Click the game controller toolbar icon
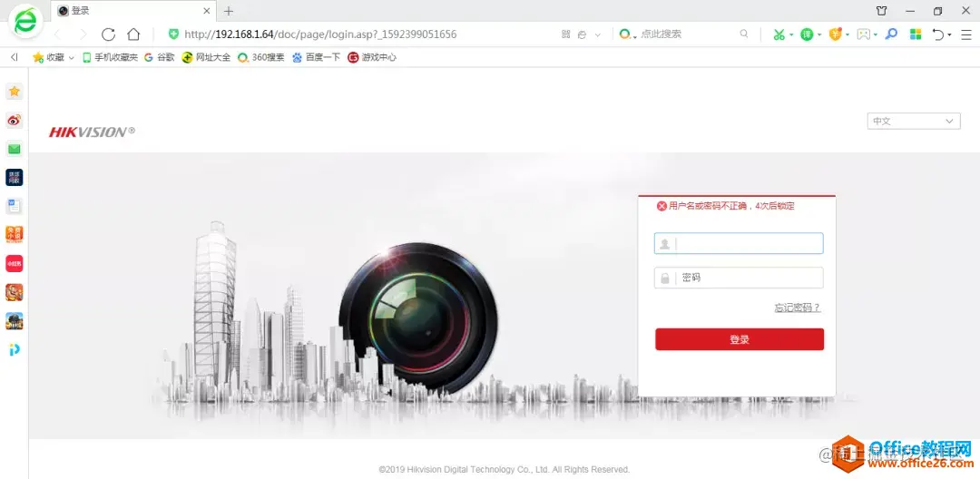Viewport: 980px width, 479px height. 864,34
